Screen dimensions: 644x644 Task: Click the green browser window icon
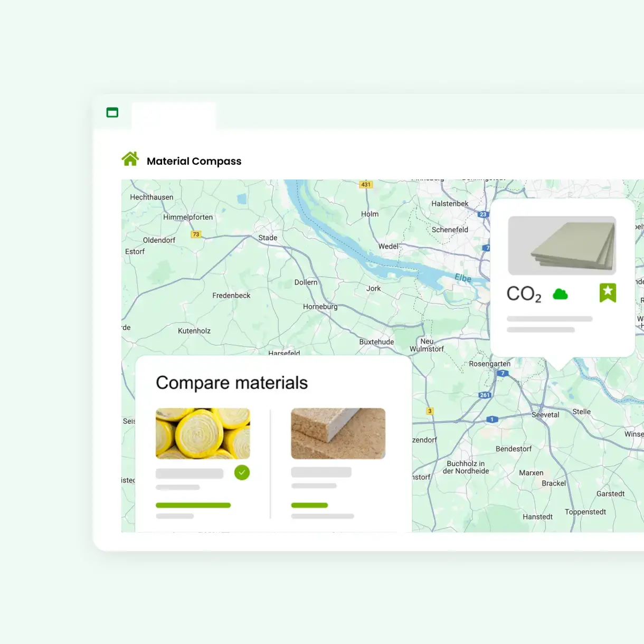[x=112, y=112]
